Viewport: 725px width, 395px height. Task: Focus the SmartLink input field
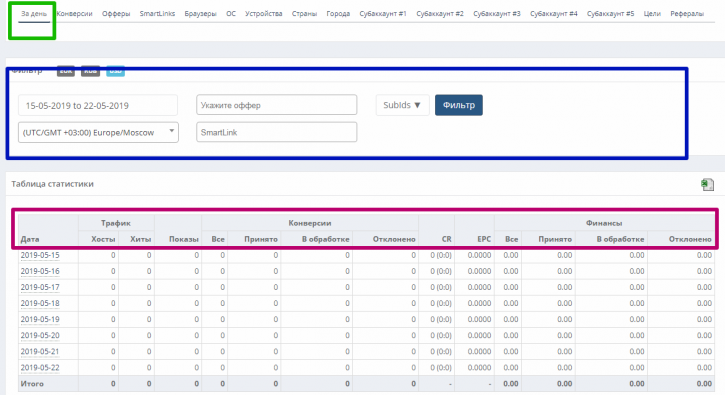(x=276, y=132)
